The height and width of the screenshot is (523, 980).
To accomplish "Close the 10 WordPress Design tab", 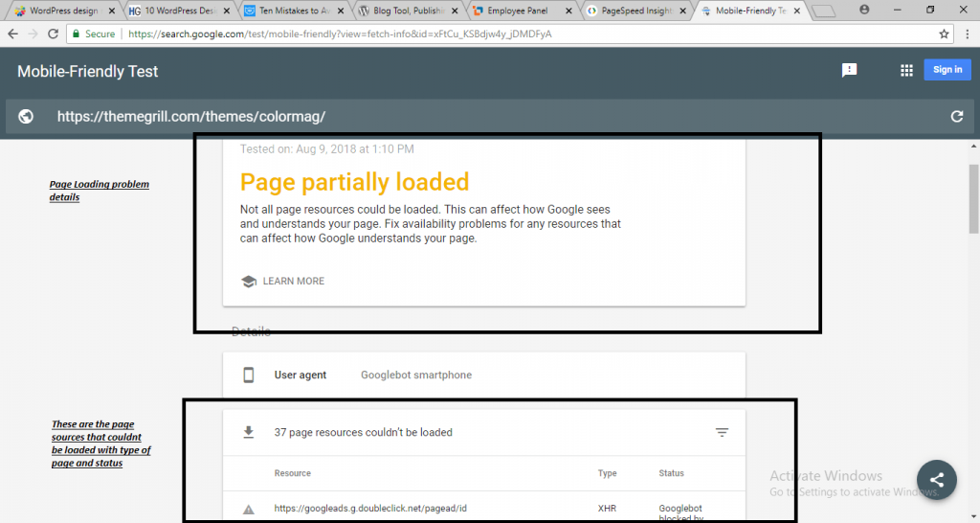I will [x=226, y=11].
